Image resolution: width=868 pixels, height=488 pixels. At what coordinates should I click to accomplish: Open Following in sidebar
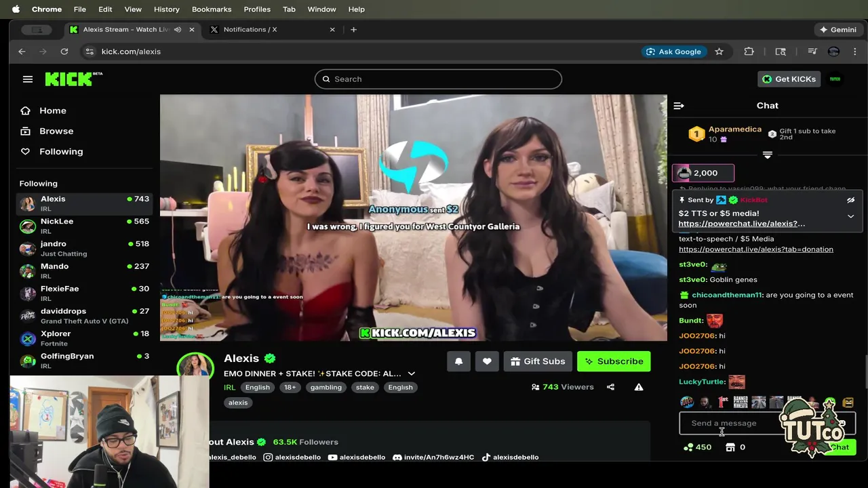(61, 151)
